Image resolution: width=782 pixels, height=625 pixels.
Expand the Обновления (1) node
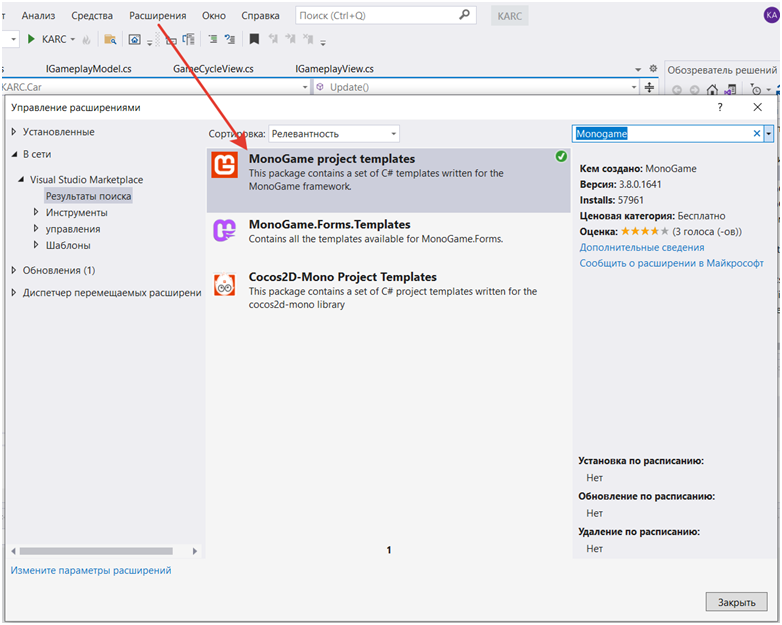click(x=14, y=270)
